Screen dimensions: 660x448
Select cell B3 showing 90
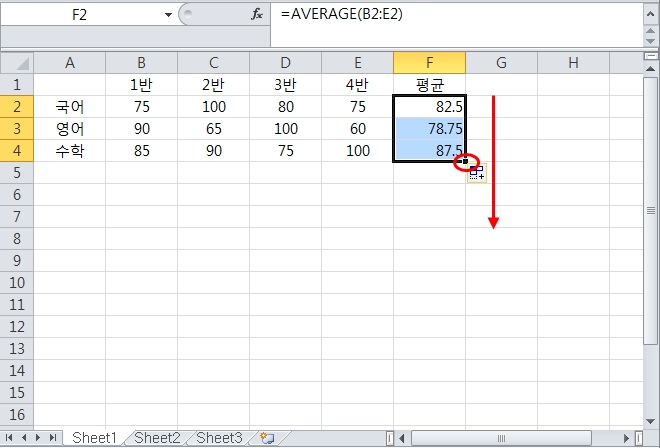pyautogui.click(x=142, y=128)
